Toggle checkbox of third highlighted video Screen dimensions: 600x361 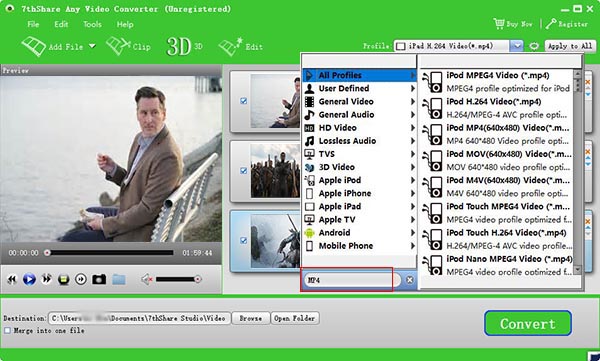[x=243, y=240]
